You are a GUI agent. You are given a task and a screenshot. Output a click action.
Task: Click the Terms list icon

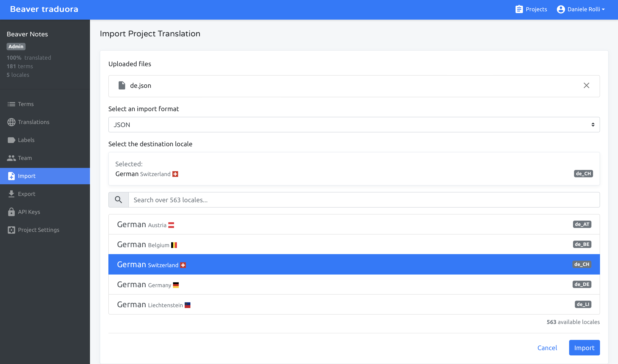(11, 104)
